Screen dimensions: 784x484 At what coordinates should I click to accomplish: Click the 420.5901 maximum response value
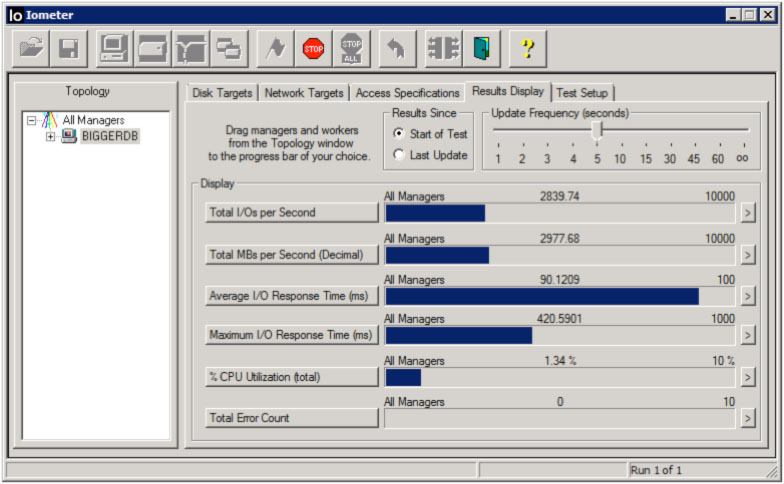coord(560,318)
